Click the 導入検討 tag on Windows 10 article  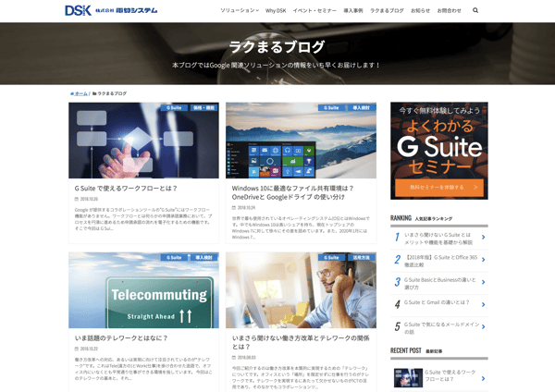click(x=361, y=107)
